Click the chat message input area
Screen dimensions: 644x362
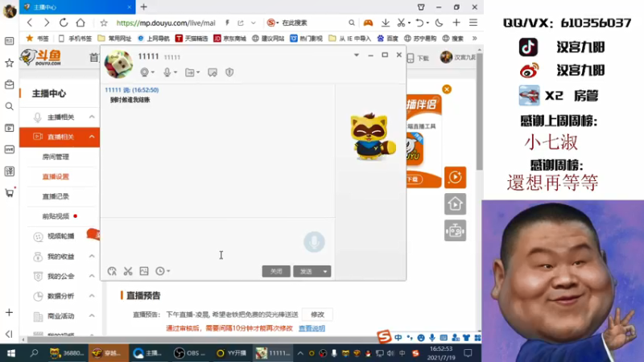(x=217, y=242)
